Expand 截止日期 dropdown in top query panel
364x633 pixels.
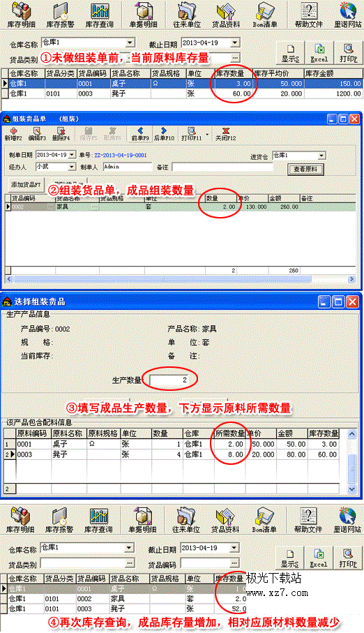235,43
